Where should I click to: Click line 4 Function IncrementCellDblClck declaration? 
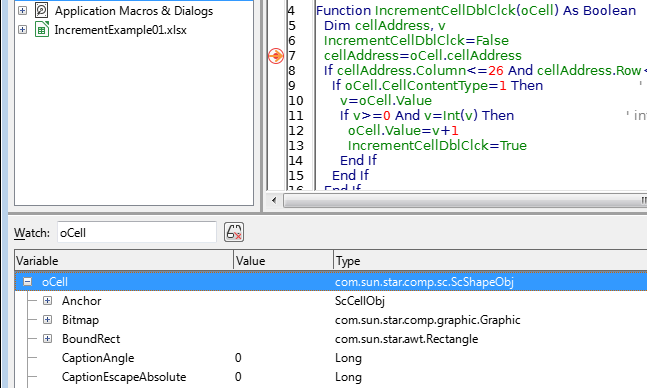(476, 10)
